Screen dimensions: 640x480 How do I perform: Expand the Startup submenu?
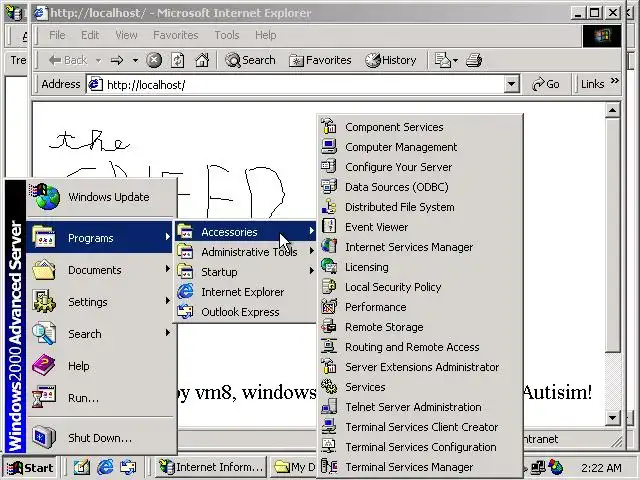point(246,272)
